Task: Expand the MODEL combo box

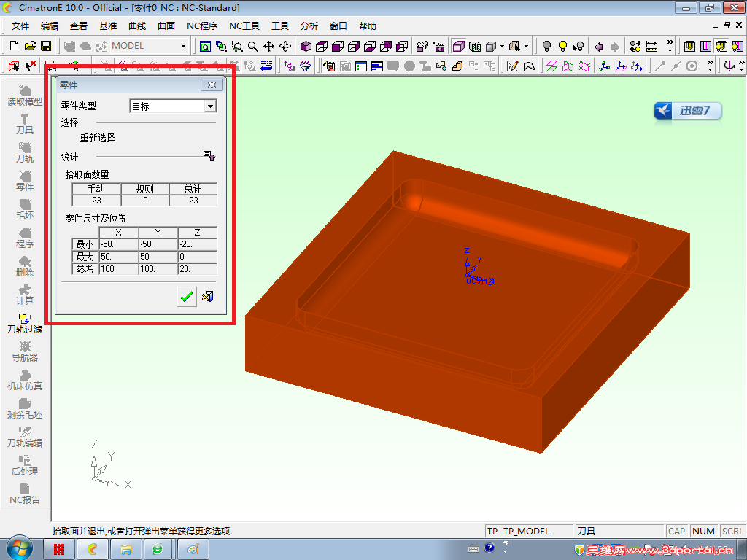Action: point(183,46)
